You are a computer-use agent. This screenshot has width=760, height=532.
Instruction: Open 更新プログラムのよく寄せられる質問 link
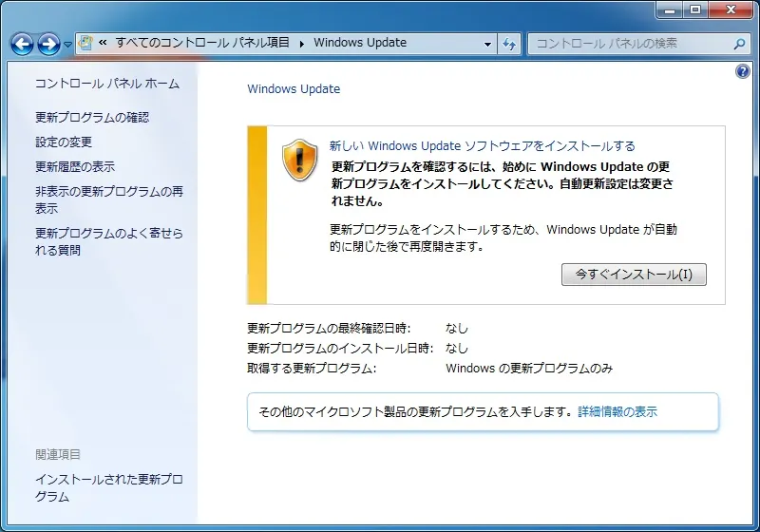pos(109,241)
